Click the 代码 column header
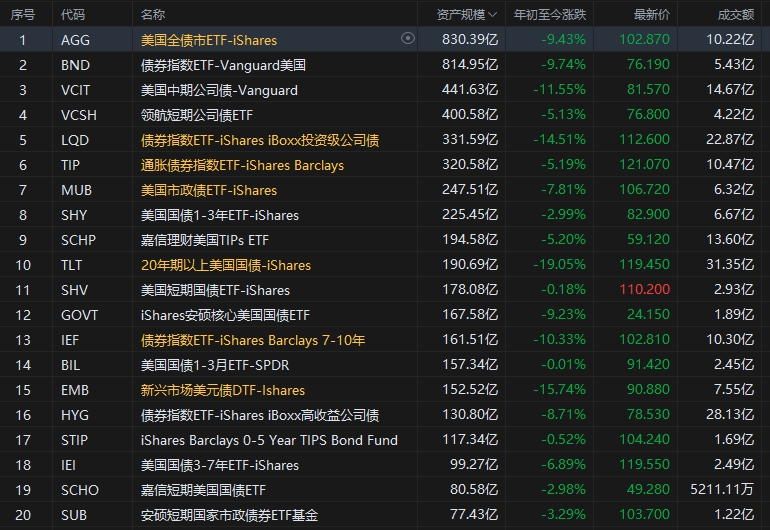Image resolution: width=770 pixels, height=530 pixels. (73, 15)
